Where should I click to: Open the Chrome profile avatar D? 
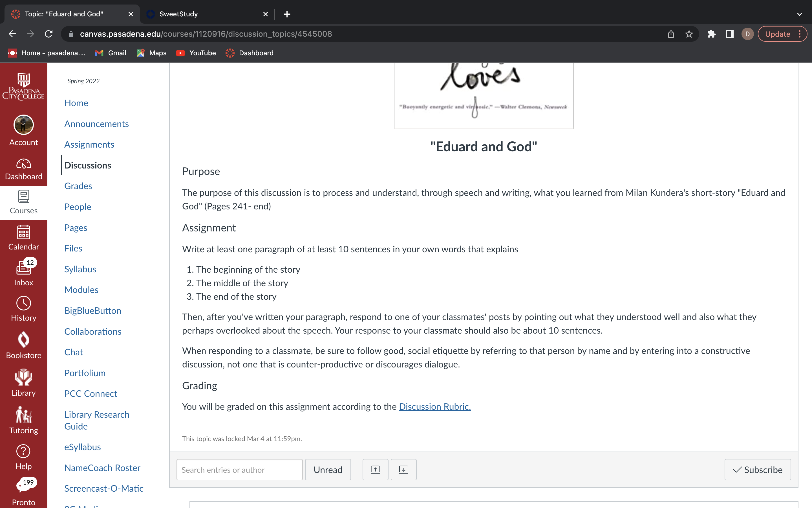(748, 34)
